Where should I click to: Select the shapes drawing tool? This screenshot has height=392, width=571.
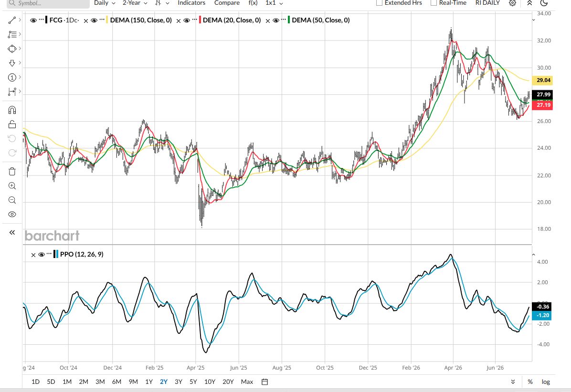click(x=12, y=49)
